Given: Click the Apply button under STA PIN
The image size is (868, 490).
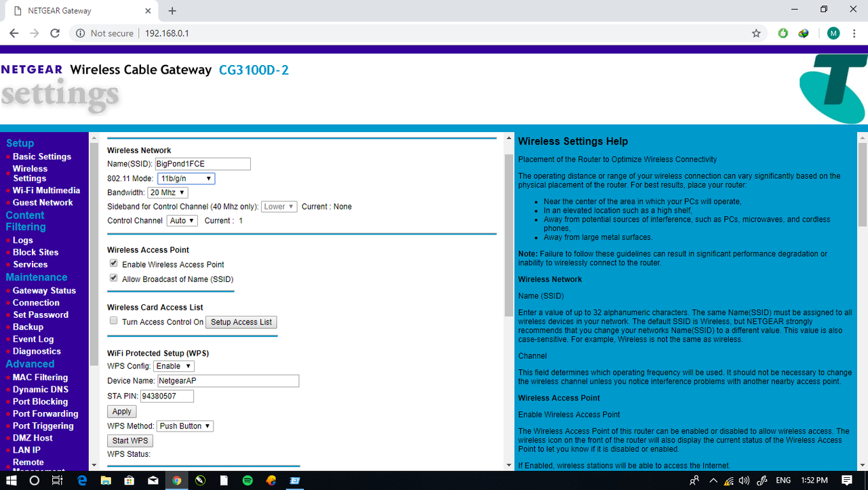Looking at the screenshot, I should point(122,411).
